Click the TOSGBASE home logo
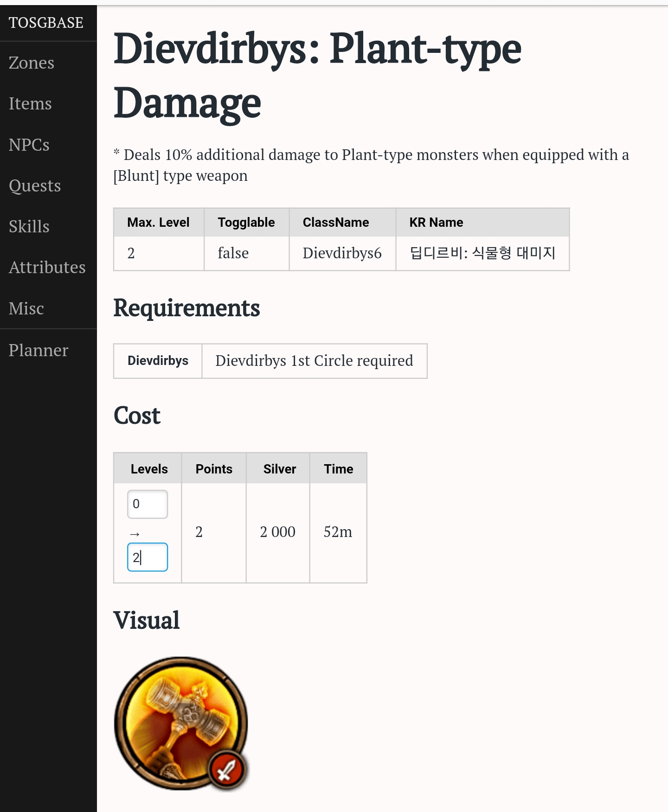The width and height of the screenshot is (668, 812). [46, 22]
